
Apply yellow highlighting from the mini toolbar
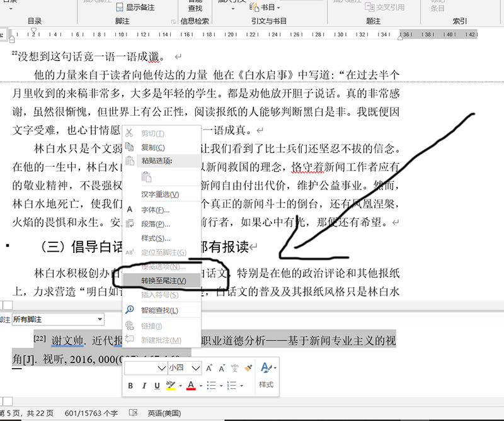click(x=171, y=384)
